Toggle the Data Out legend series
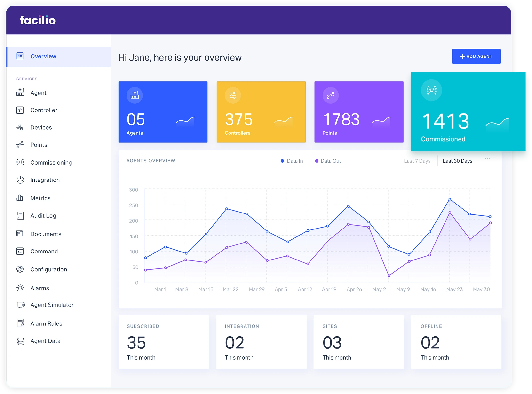The height and width of the screenshot is (394, 532). pos(328,161)
